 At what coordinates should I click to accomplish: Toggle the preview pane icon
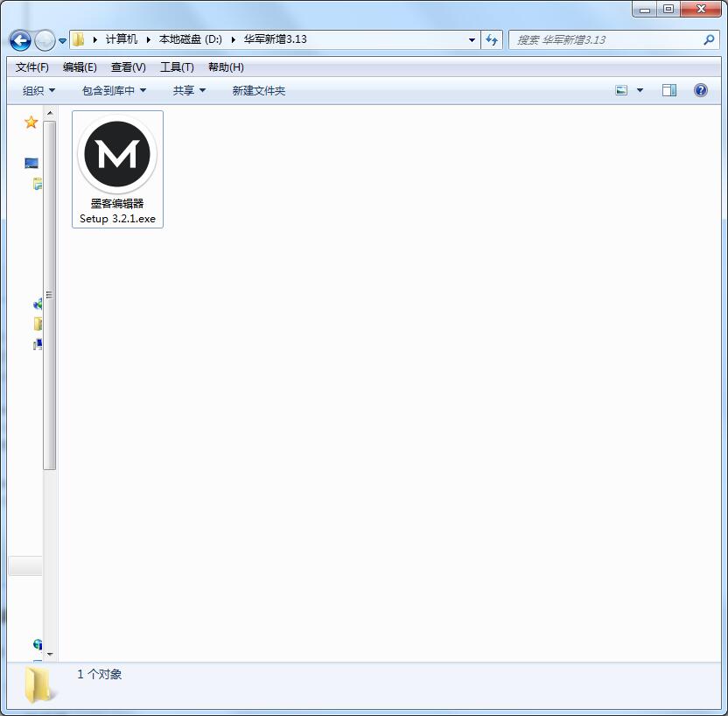pyautogui.click(x=669, y=90)
